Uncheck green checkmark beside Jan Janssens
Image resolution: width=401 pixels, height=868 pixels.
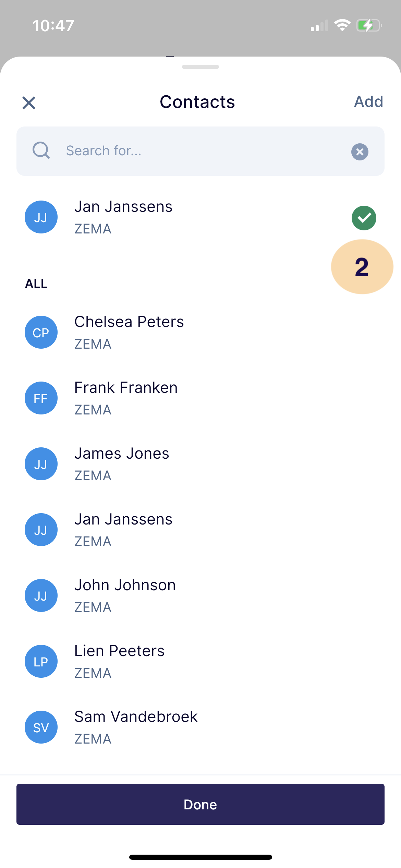point(364,218)
